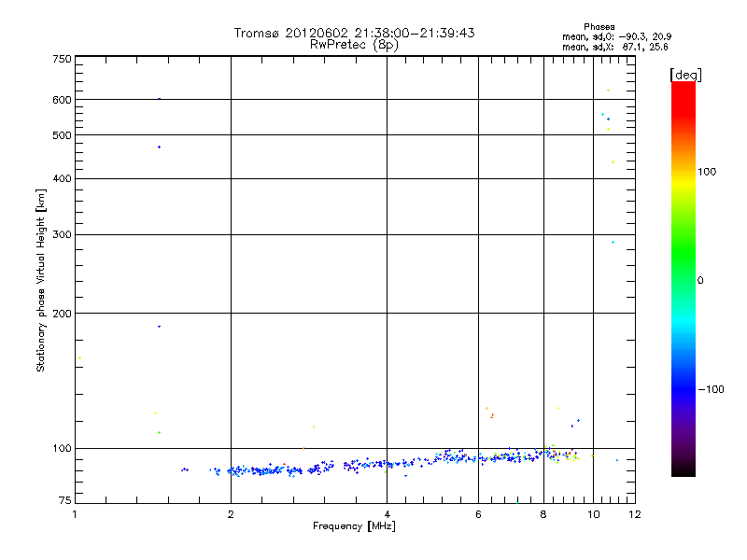The width and height of the screenshot is (747, 560).
Task: Select the "mean, sd,X: 87.1, 25.6" line
Action: (x=615, y=47)
